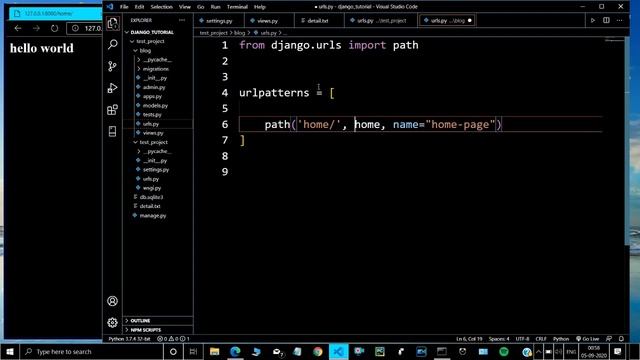Open the Accounts icon in activity bar
The height and width of the screenshot is (360, 640).
click(x=113, y=301)
